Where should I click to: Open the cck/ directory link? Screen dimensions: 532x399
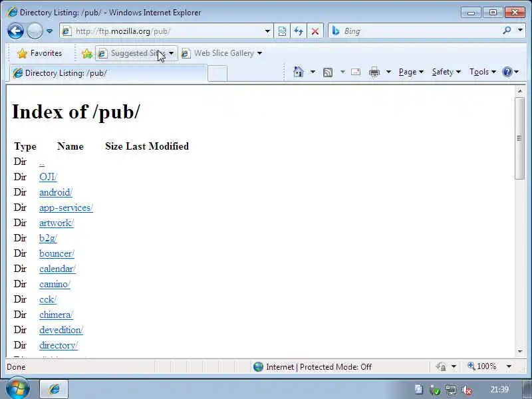[48, 299]
